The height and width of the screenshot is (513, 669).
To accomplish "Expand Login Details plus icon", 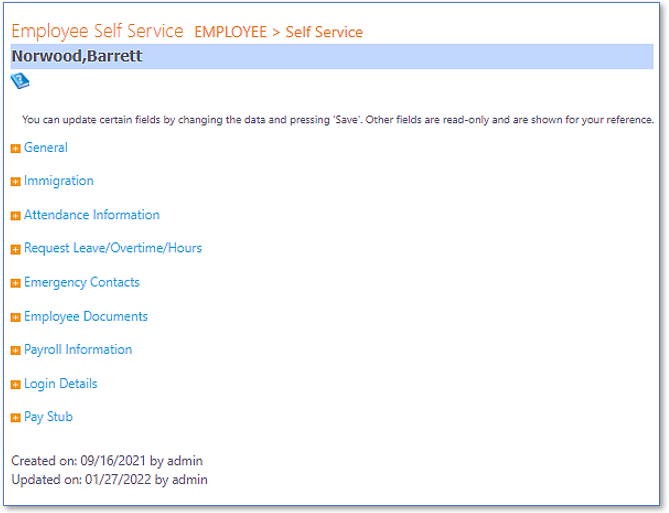I will click(x=15, y=385).
